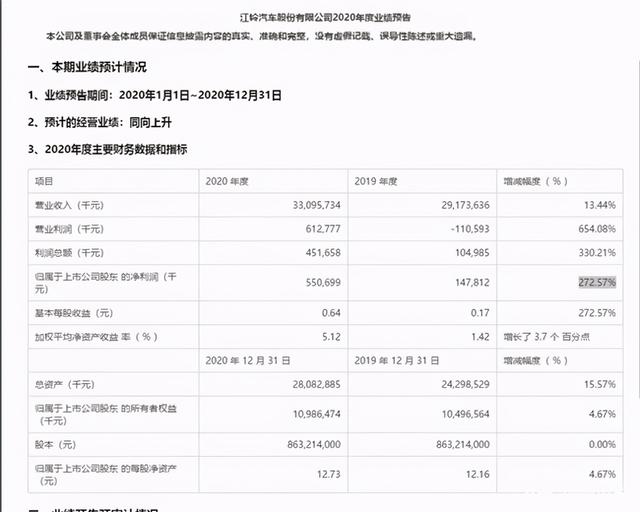Image resolution: width=640 pixels, height=512 pixels.
Task: Click the 项目 column header
Action: point(44,181)
